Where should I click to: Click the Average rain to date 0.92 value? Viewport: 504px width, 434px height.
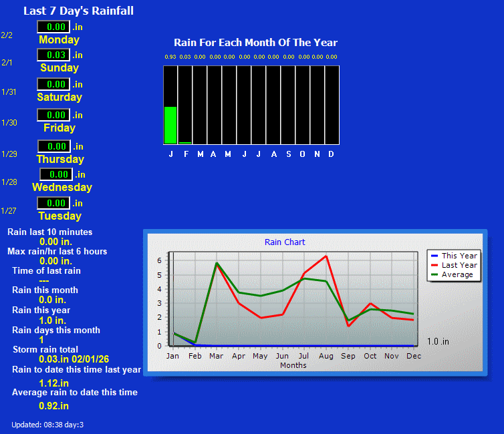53,405
